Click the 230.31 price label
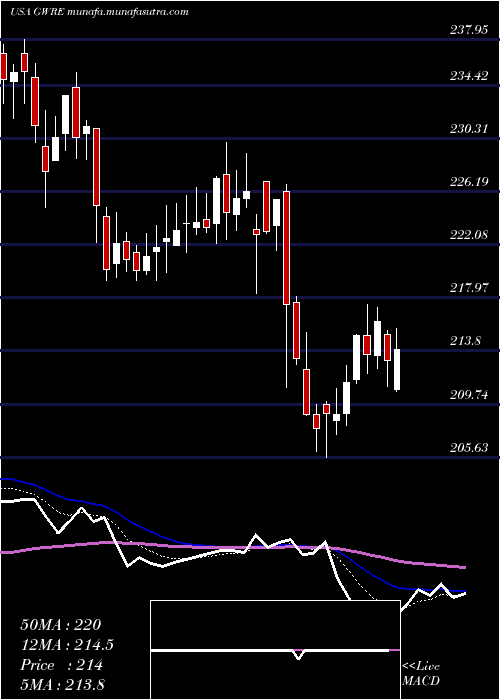The image size is (500, 700). 470,129
